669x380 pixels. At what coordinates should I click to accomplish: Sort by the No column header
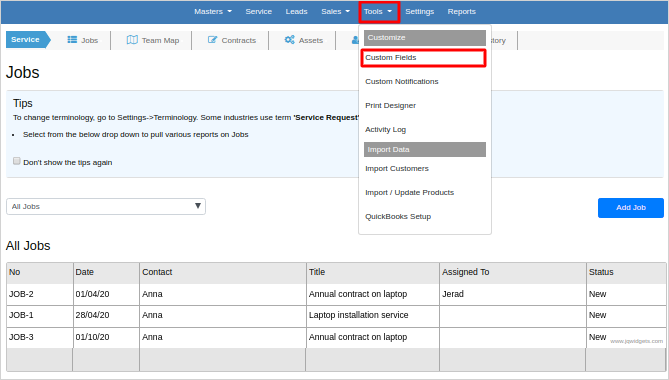click(x=40, y=272)
